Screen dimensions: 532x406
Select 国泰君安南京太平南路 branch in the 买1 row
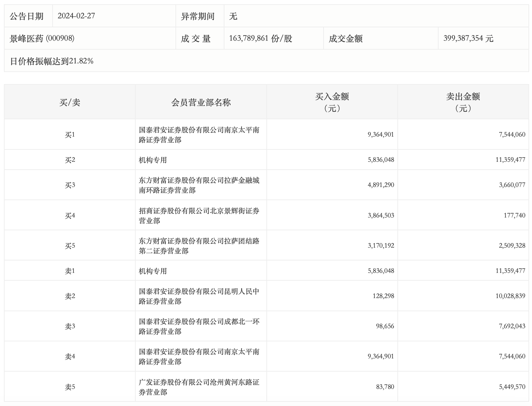tap(199, 135)
